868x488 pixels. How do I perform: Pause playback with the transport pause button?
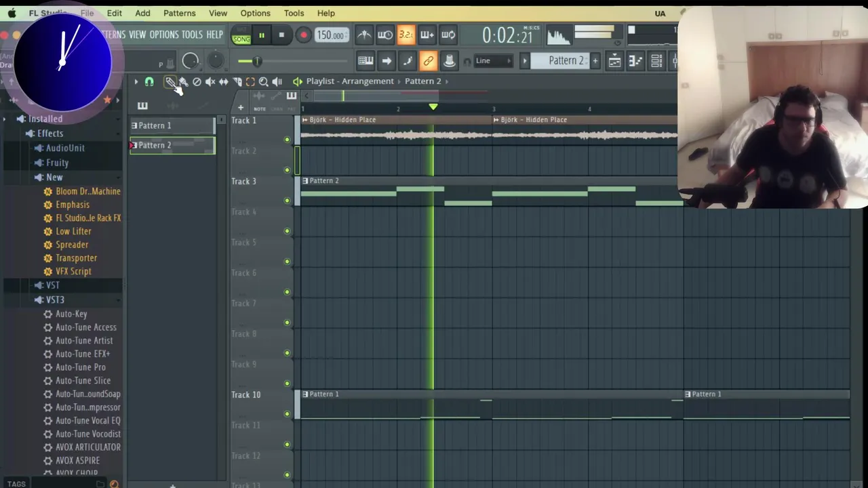click(x=261, y=35)
